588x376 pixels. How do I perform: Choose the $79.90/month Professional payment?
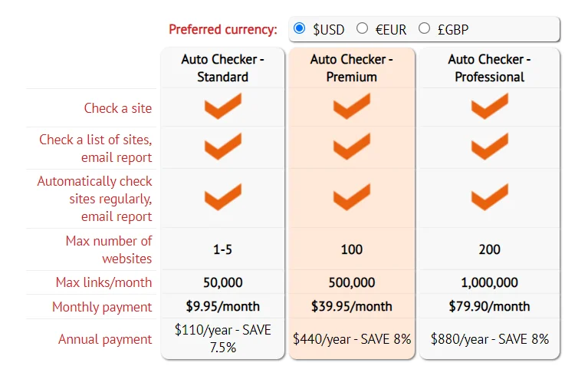[489, 306]
